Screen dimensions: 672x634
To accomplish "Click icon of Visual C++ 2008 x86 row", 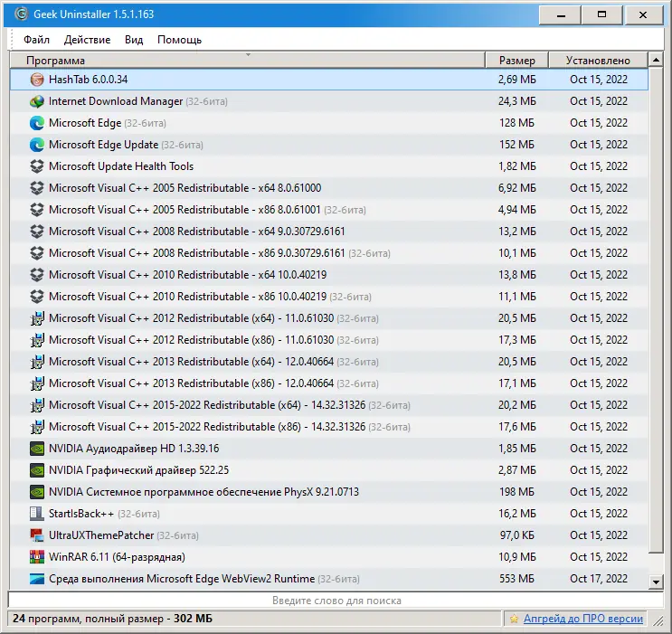I will click(37, 253).
